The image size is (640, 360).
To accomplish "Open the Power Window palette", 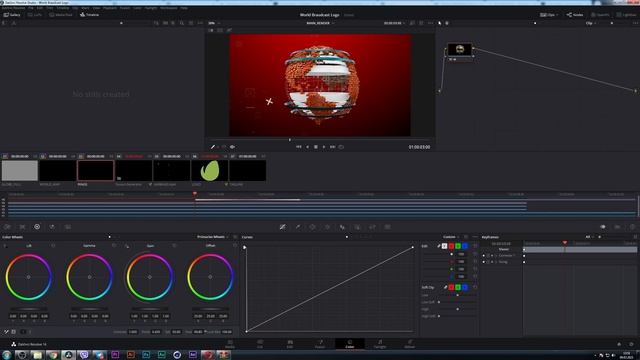I will pyautogui.click(x=312, y=227).
